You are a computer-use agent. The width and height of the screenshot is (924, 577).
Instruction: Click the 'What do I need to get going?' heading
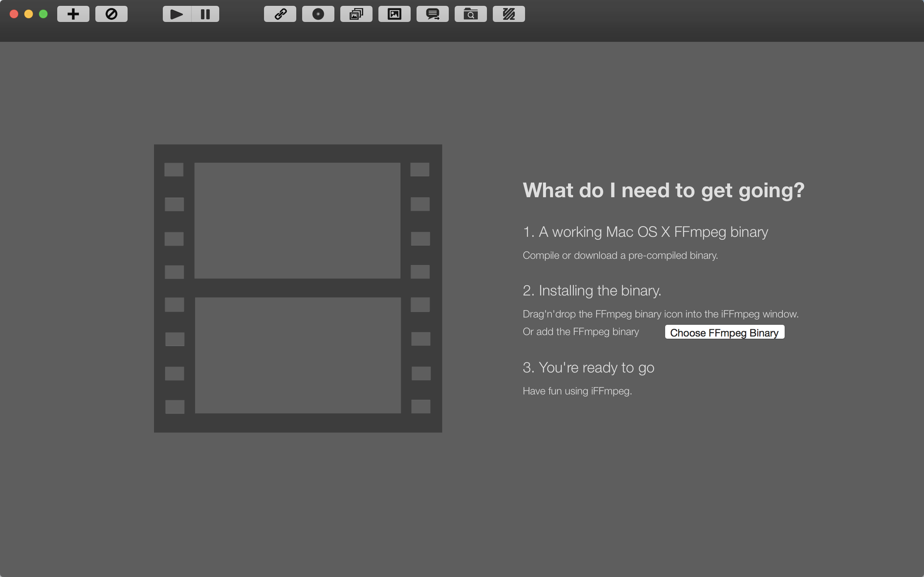coord(663,190)
